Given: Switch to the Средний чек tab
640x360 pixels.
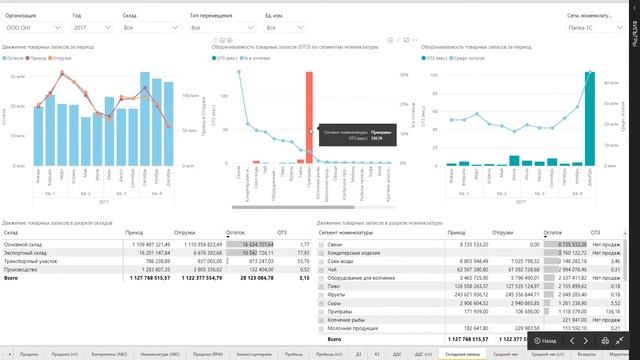Looking at the screenshot, I should 505,354.
